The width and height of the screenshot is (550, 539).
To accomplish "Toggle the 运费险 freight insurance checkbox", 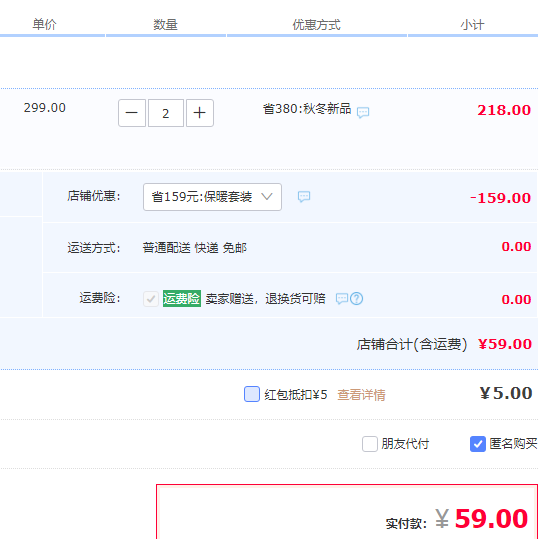I will coord(151,299).
